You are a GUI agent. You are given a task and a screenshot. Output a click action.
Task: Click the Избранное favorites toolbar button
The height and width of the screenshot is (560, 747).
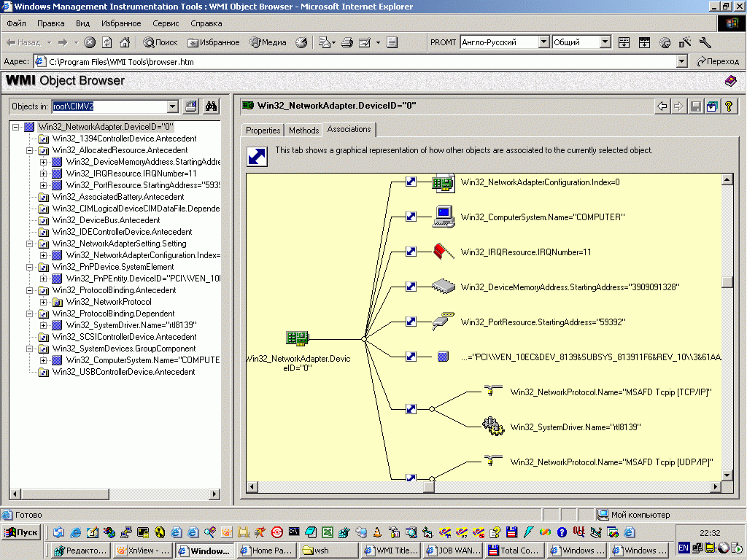pos(214,42)
